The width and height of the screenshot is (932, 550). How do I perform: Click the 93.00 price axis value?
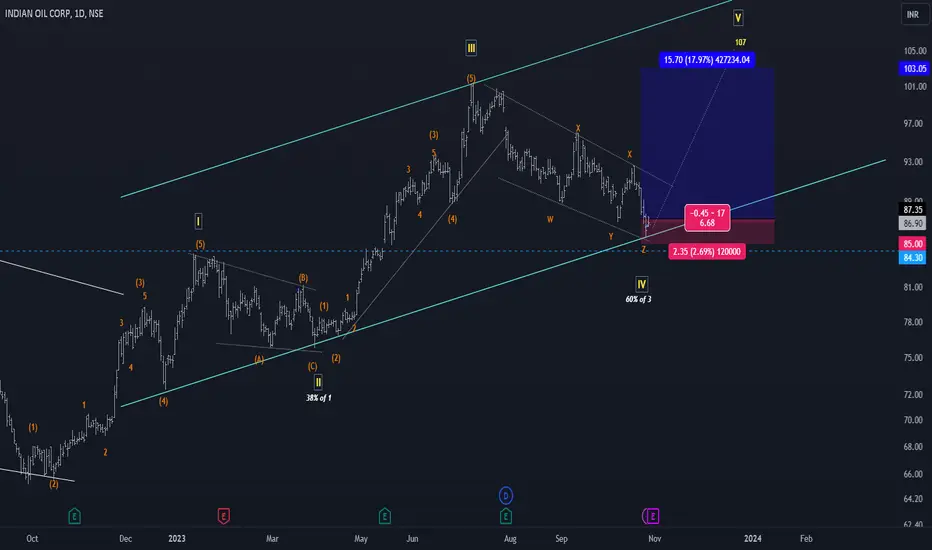click(x=913, y=162)
